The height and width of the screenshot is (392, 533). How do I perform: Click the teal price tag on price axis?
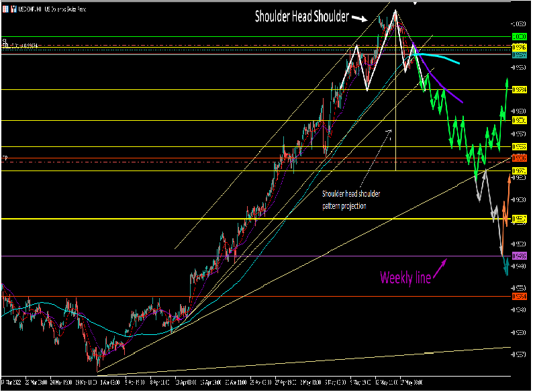(519, 55)
